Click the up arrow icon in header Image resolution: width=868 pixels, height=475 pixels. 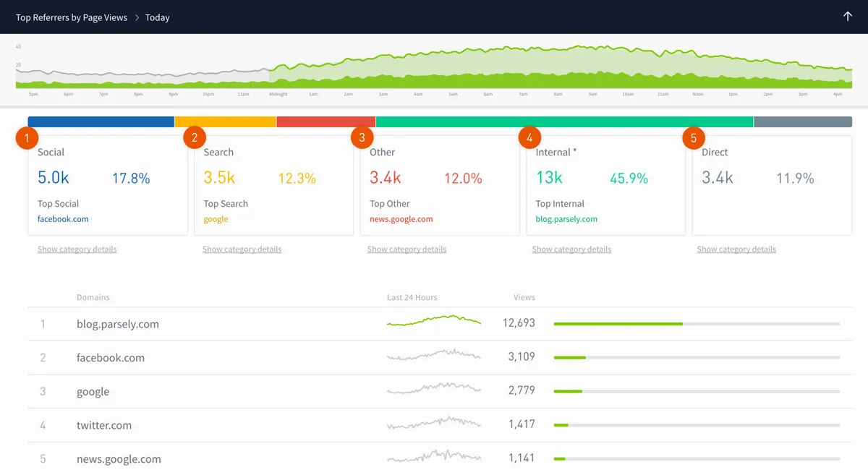point(848,17)
